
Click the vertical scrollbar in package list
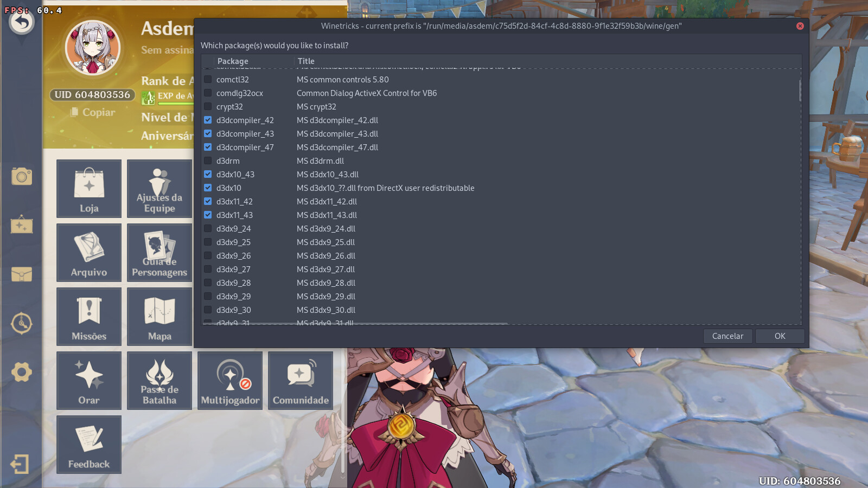coord(800,91)
